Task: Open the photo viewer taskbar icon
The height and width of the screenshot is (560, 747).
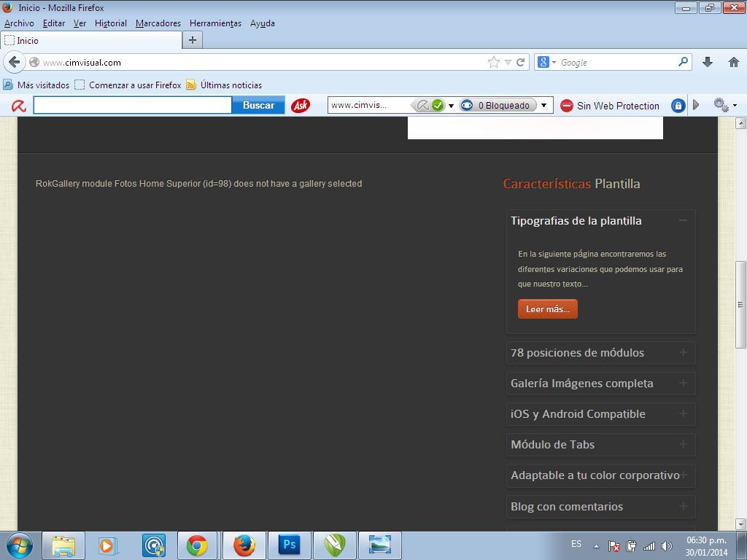Action: tap(379, 545)
